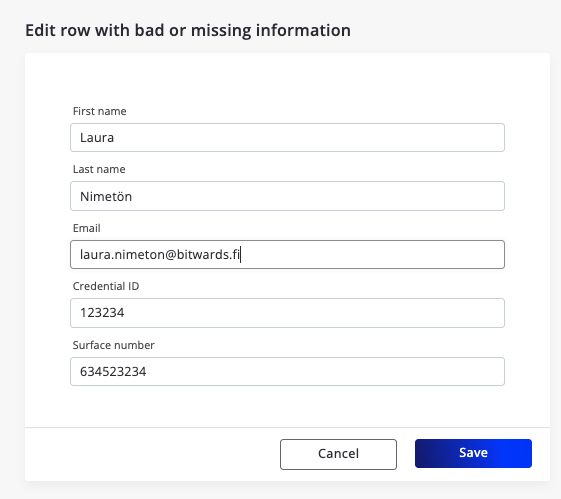
Task: Click the "Email" label text
Action: (87, 228)
